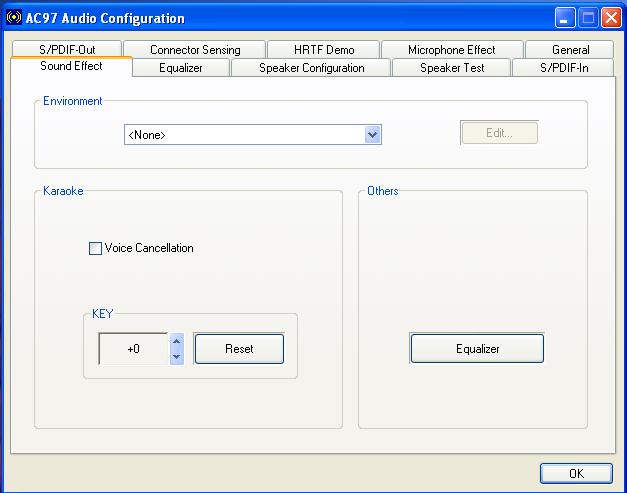Open the HRTF Demo tab
This screenshot has width=627, height=493.
tap(324, 50)
